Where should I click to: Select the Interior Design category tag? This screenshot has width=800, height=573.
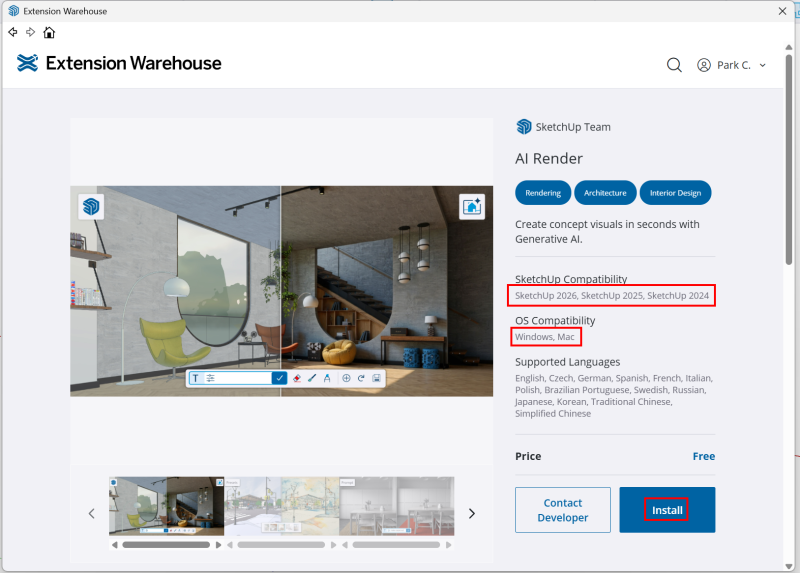675,193
